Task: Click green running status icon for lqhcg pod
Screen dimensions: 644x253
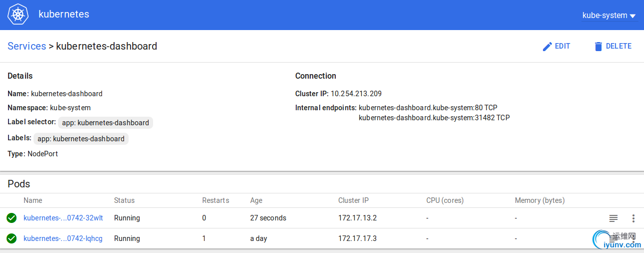Action: click(12, 238)
